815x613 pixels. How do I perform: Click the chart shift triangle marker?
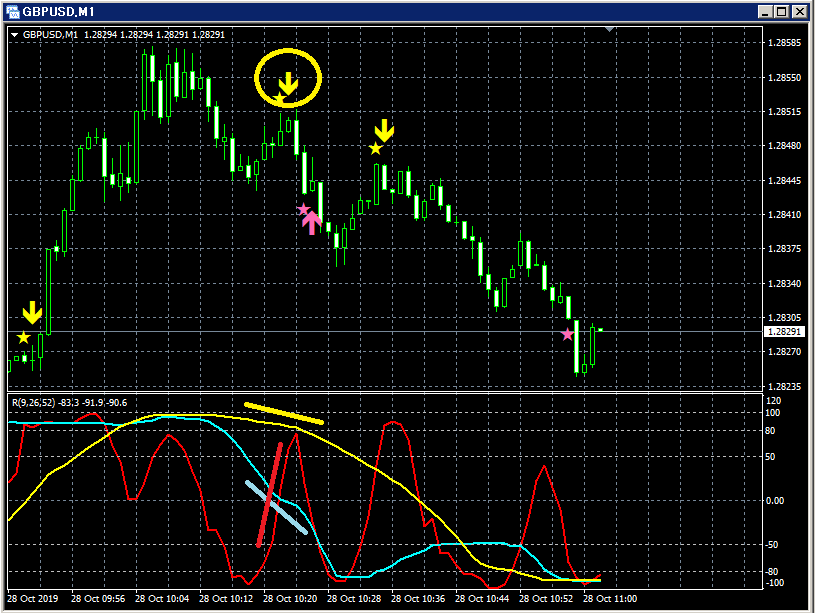coord(610,29)
